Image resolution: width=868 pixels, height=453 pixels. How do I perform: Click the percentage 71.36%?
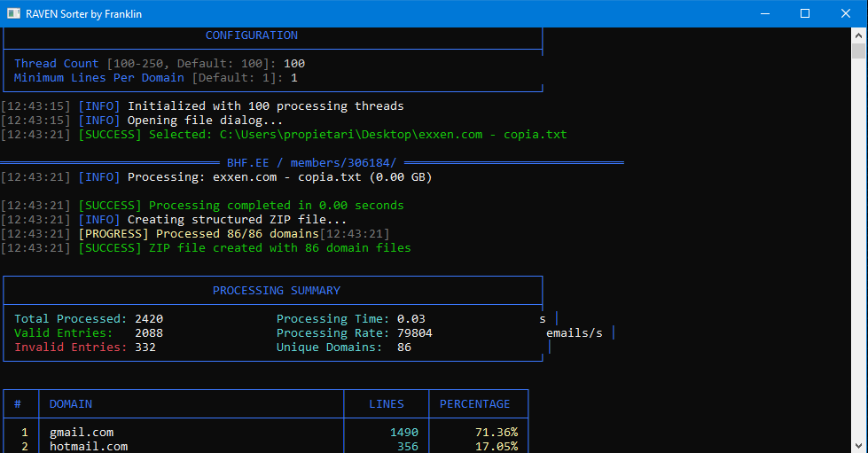click(x=497, y=433)
